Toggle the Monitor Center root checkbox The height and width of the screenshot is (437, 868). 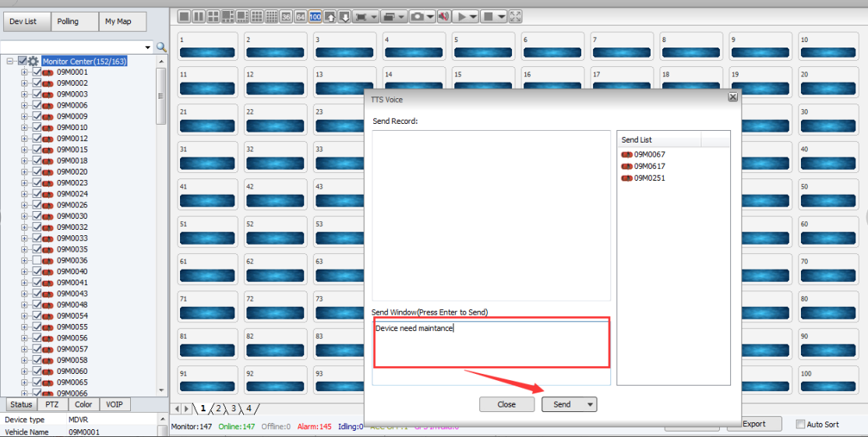pos(23,61)
